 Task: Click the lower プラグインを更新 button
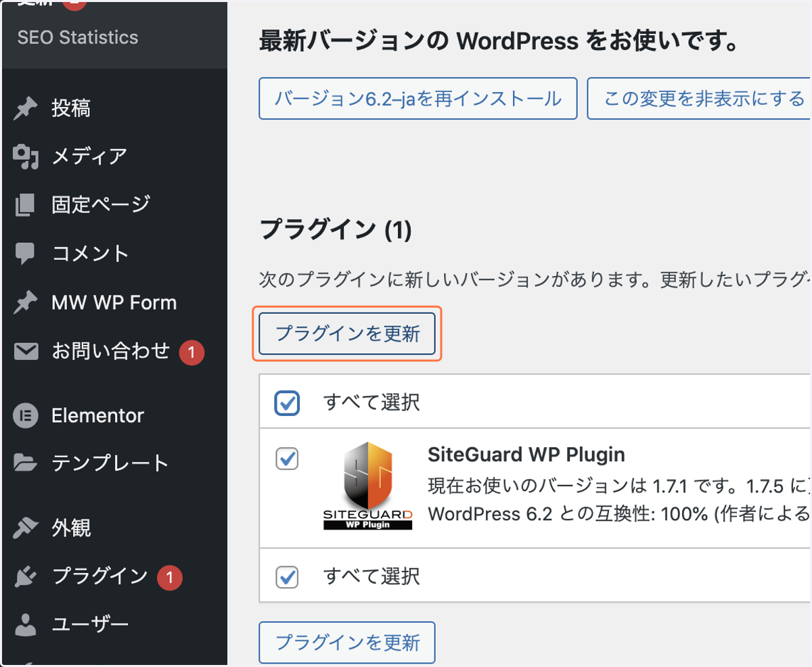[348, 642]
